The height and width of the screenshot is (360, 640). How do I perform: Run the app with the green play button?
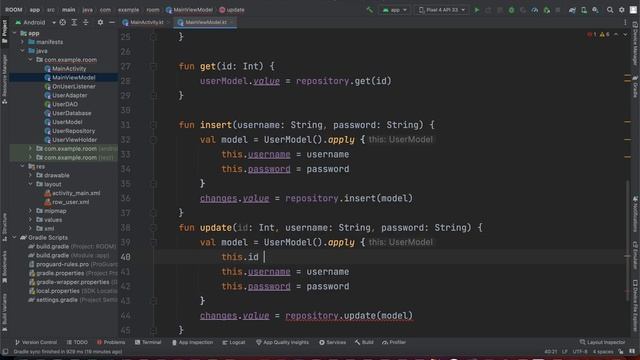(x=476, y=10)
